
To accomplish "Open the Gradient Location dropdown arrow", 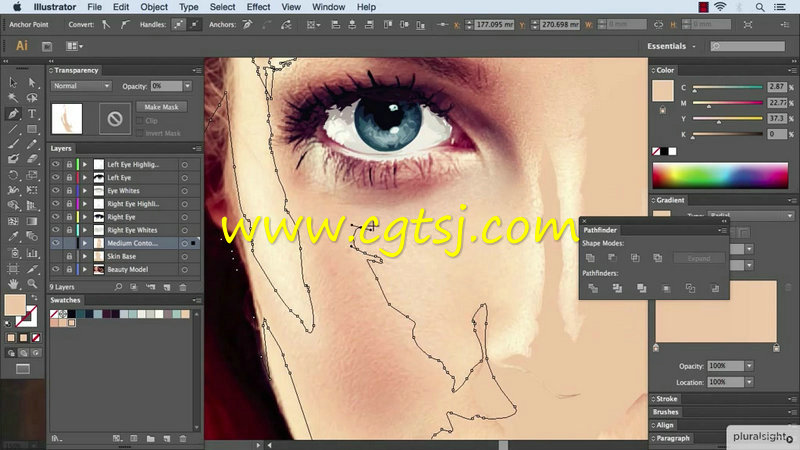I will click(749, 382).
